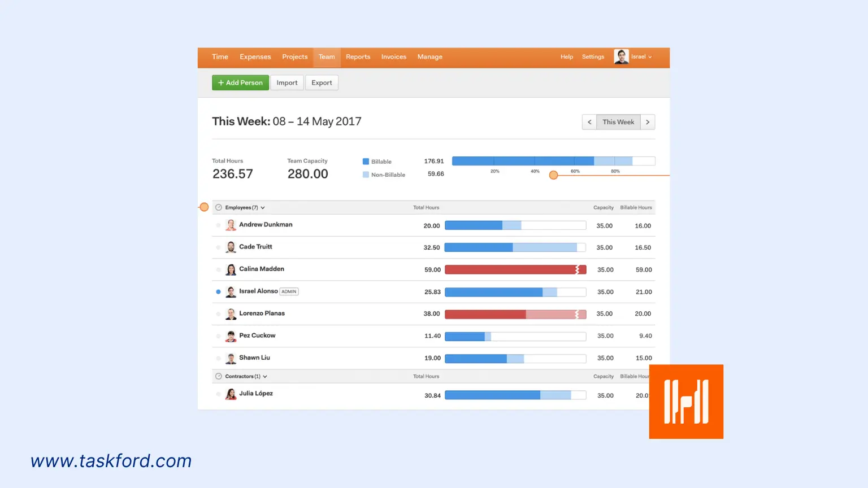Click the orange Taskford logo at bottom right

[686, 402]
